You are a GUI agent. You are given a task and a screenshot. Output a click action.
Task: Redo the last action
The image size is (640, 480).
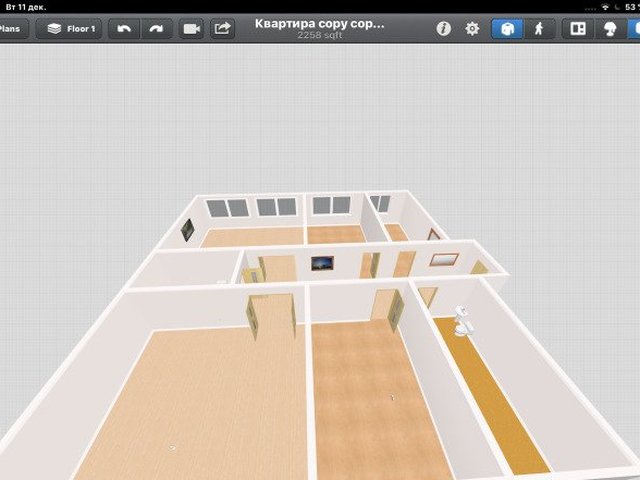(156, 29)
